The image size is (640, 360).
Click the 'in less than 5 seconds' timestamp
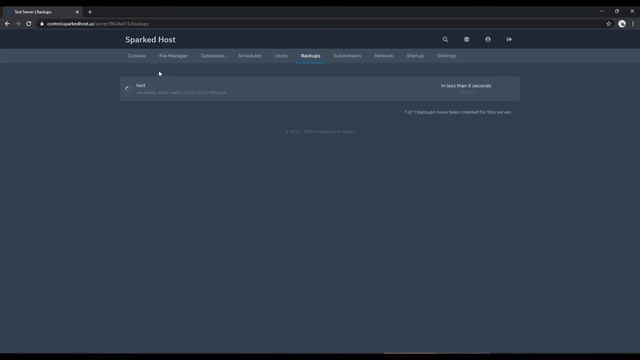pyautogui.click(x=466, y=86)
